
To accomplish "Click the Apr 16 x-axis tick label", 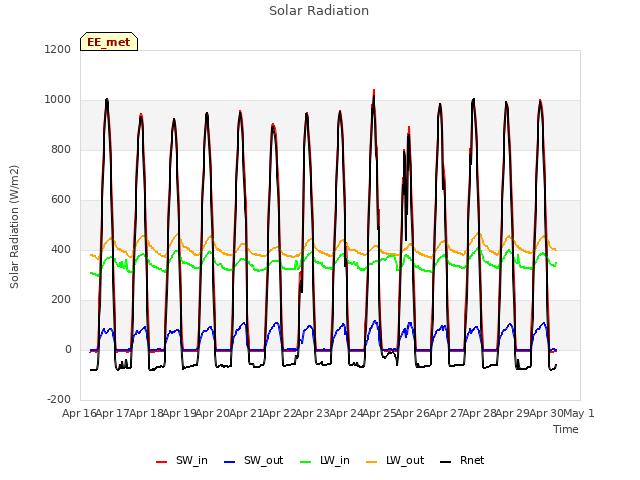I will [x=79, y=413].
